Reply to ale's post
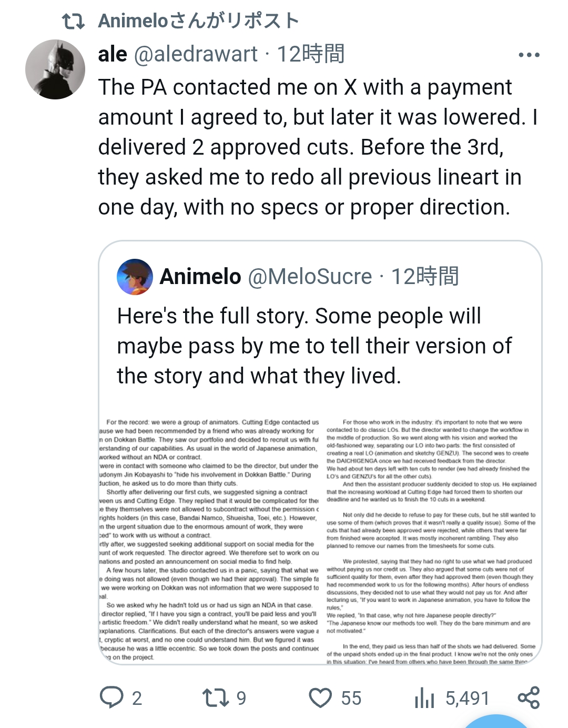 [x=111, y=698]
